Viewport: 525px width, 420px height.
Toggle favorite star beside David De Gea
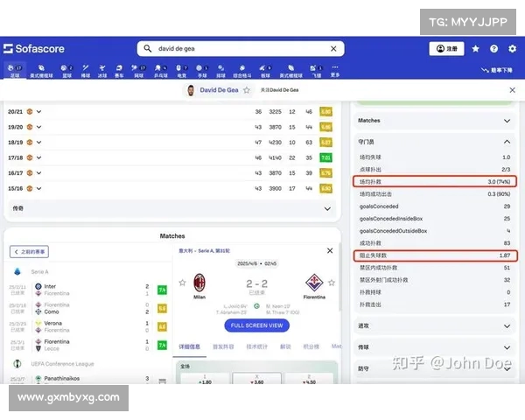247,90
